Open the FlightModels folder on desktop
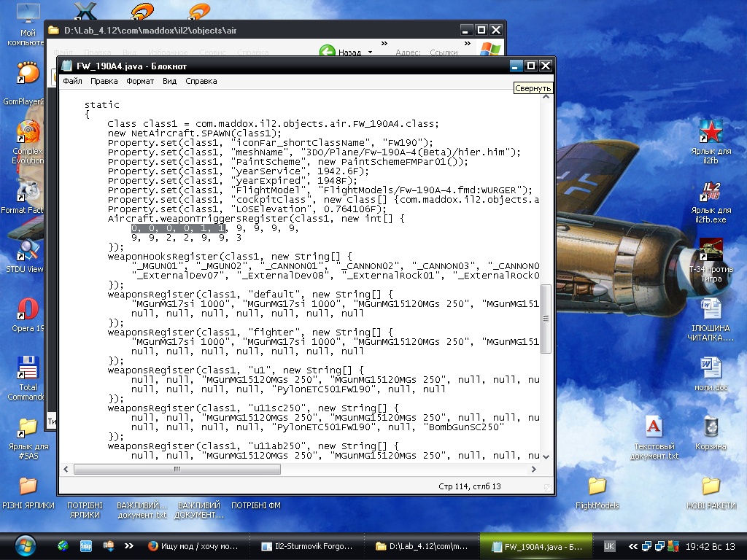 click(597, 486)
